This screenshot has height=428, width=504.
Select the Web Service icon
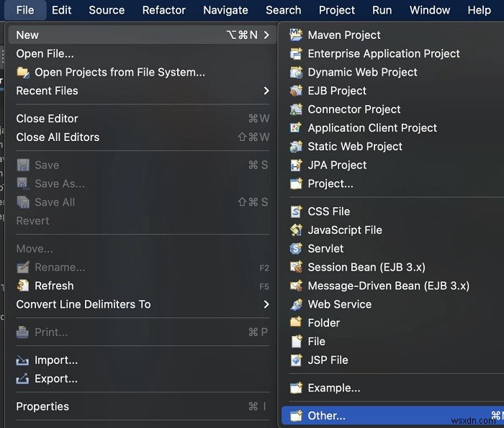tap(296, 304)
